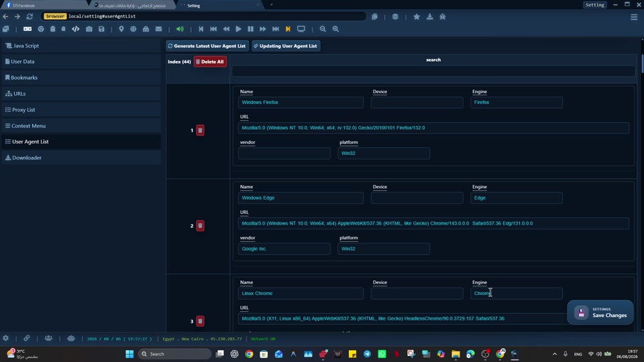644x362 pixels.
Task: Click the monitor display icon
Action: pyautogui.click(x=301, y=29)
